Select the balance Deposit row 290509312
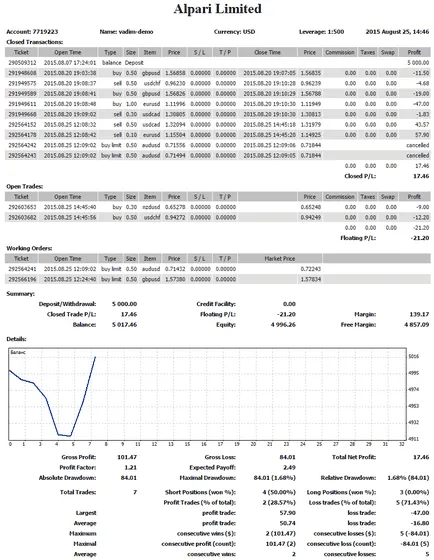 pyautogui.click(x=218, y=62)
